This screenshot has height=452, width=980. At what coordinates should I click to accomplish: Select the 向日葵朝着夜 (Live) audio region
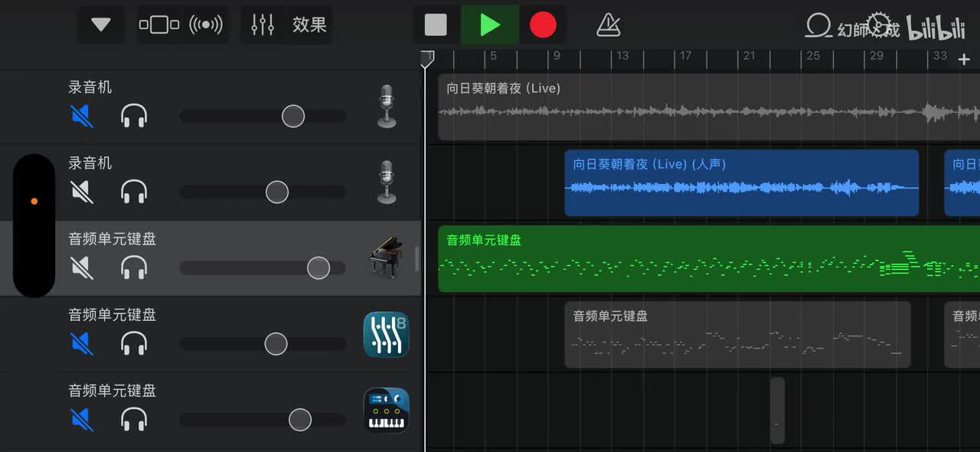709,106
